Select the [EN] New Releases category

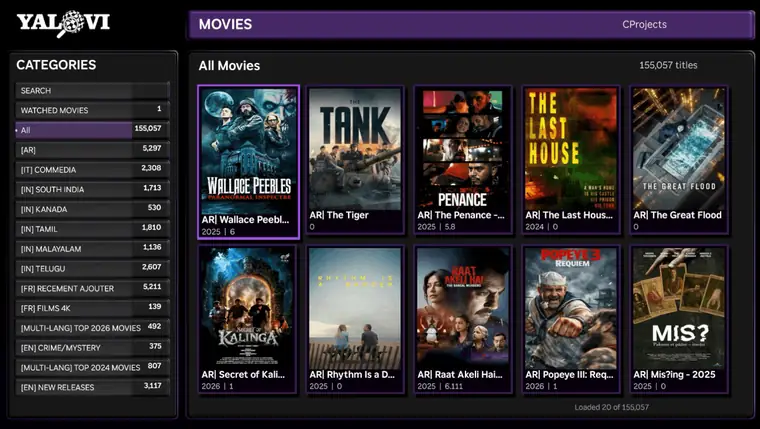(x=92, y=387)
